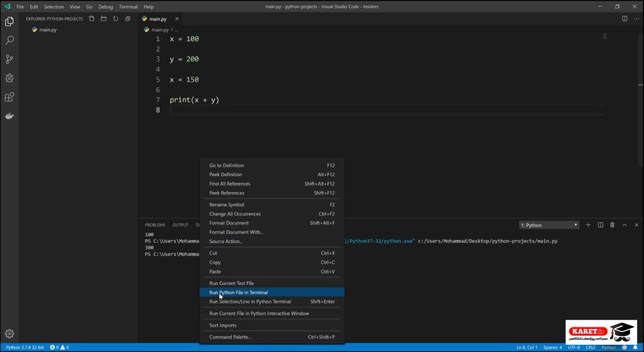
Task: Click New Folder icon in Explorer header
Action: [x=104, y=19]
